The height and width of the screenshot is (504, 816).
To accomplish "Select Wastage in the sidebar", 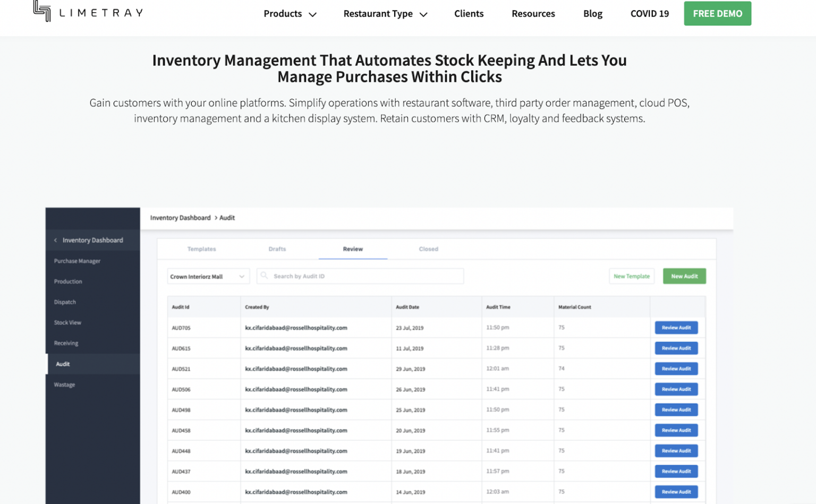I will (x=64, y=385).
